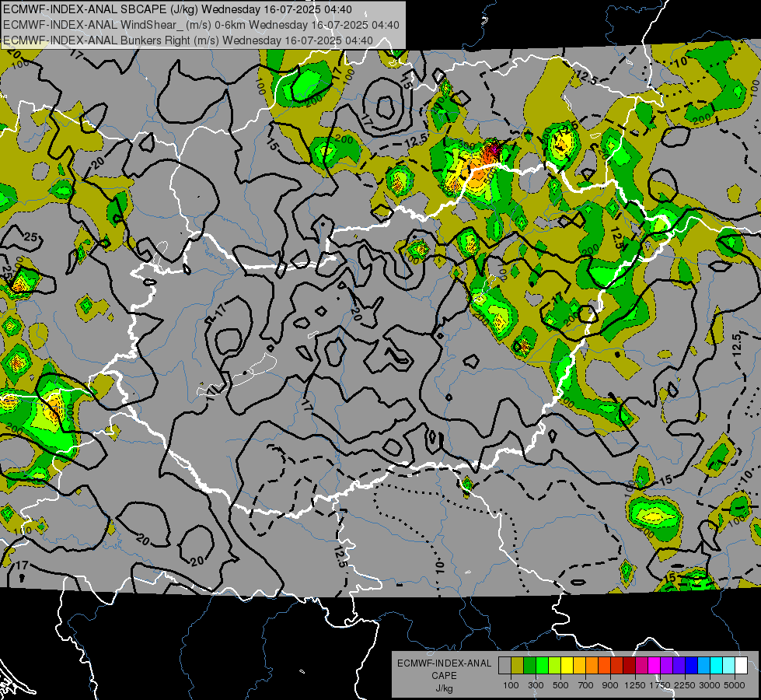This screenshot has width=761, height=700.
Task: Click the 900 legend value
Action: click(x=610, y=685)
